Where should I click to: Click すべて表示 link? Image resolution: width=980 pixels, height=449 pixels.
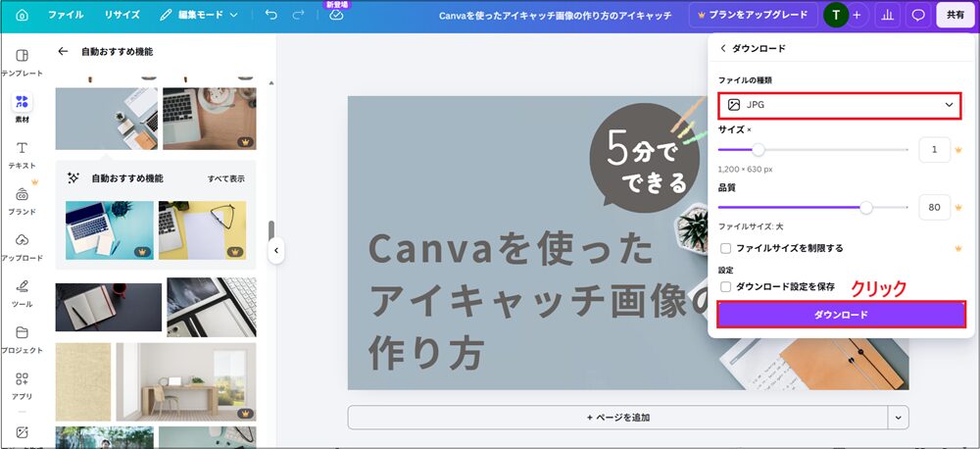[226, 178]
